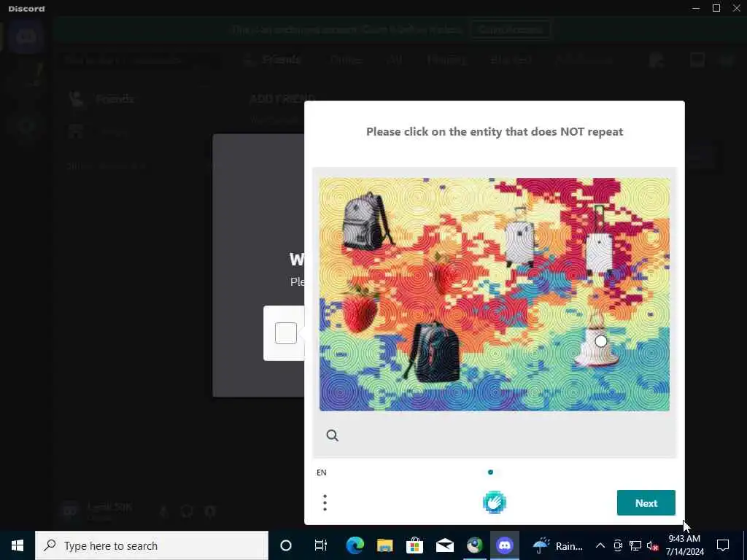Select the black backpack in captcha image
The width and height of the screenshot is (747, 560).
[432, 353]
